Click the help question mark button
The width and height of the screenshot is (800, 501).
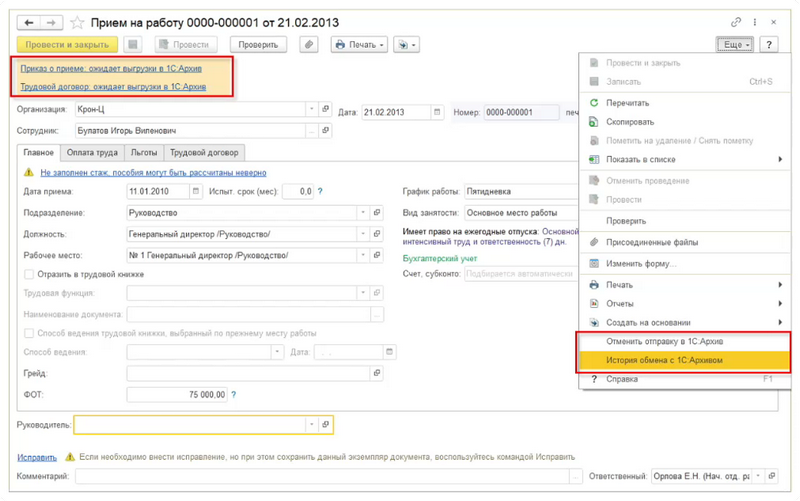click(x=769, y=45)
